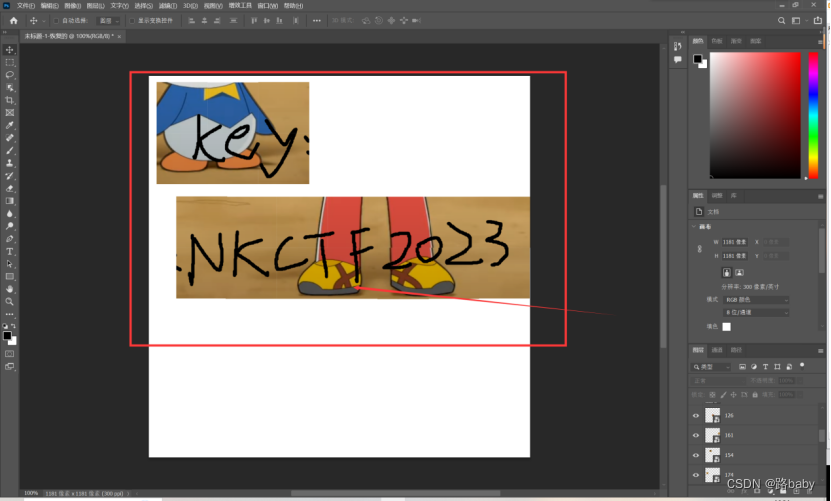Image resolution: width=831 pixels, height=501 pixels.
Task: Open the Color panel flyout menu
Action: [820, 42]
